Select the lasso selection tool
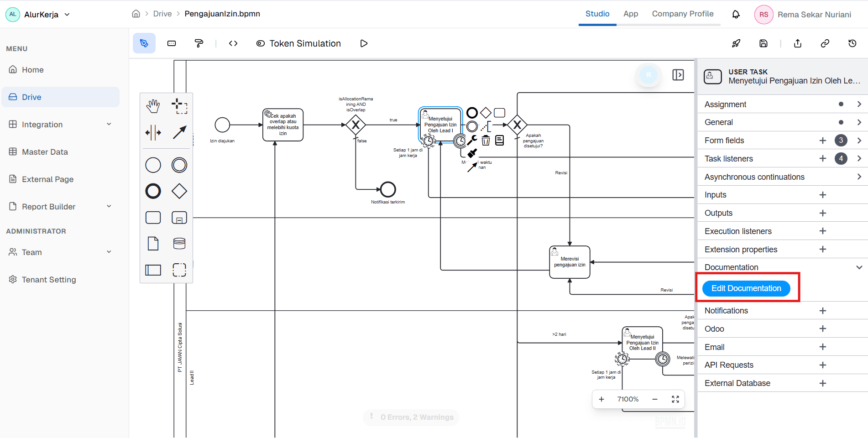 (180, 270)
